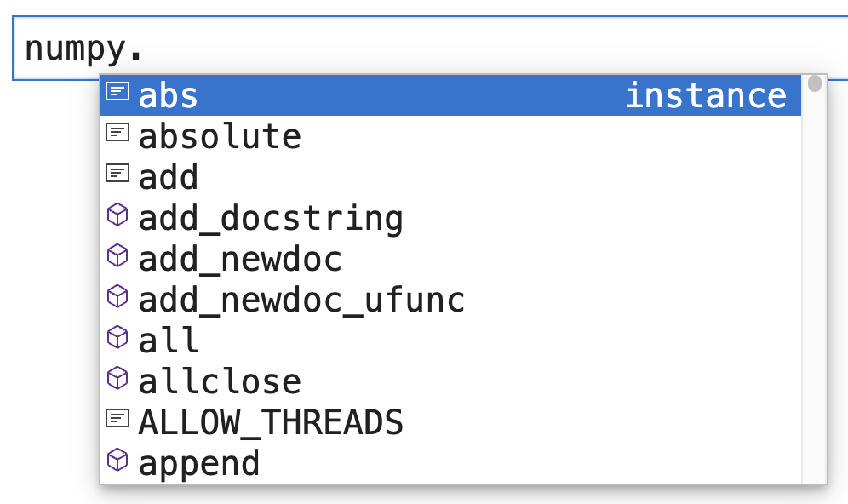Select add_docstring from the suggestions
This screenshot has height=504, width=848.
pyautogui.click(x=271, y=219)
